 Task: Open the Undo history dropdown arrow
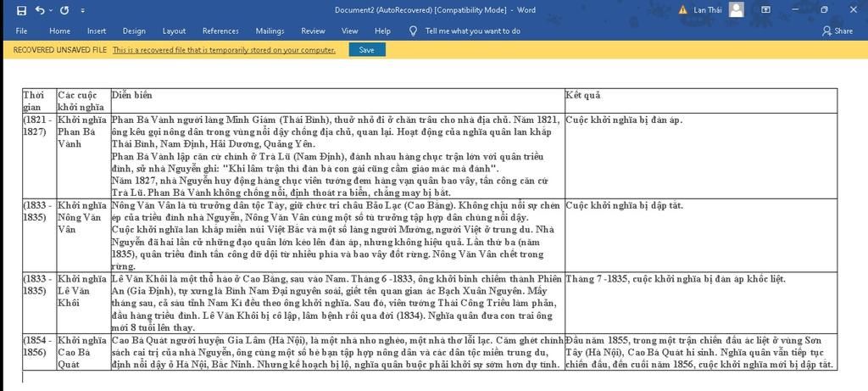pyautogui.click(x=51, y=10)
